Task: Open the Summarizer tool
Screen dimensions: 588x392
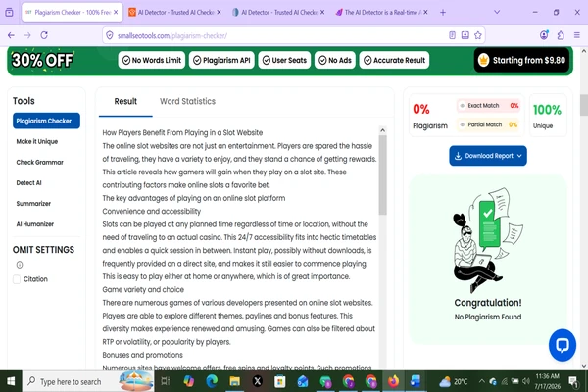Action: [x=33, y=203]
